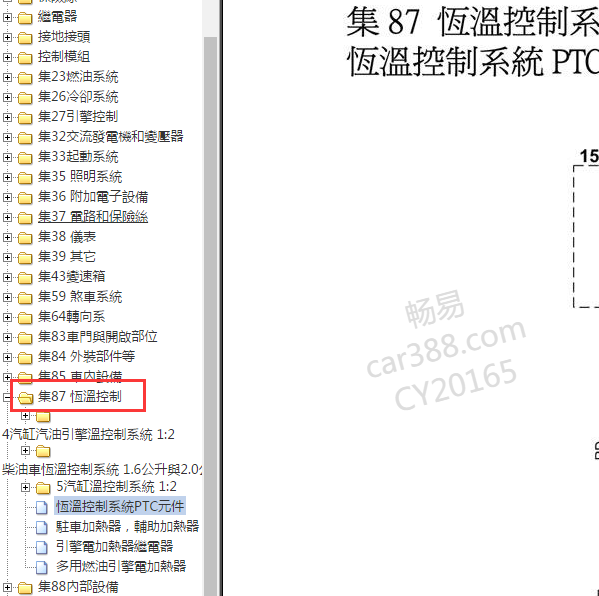Open the 引擎電加熱器繼電器 document
This screenshot has height=596, width=599.
point(115,546)
